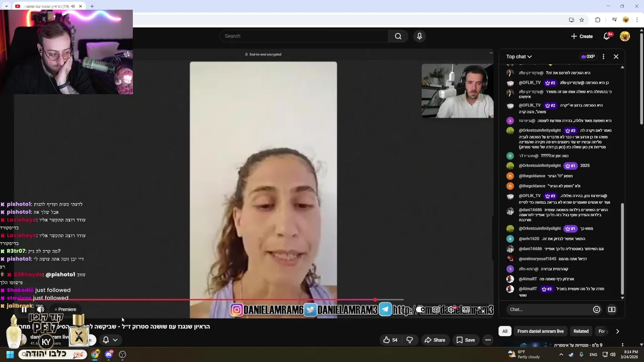Click the @OFLIK_TV chat username with #3 badge
The image size is (644, 362).
[x=530, y=196]
